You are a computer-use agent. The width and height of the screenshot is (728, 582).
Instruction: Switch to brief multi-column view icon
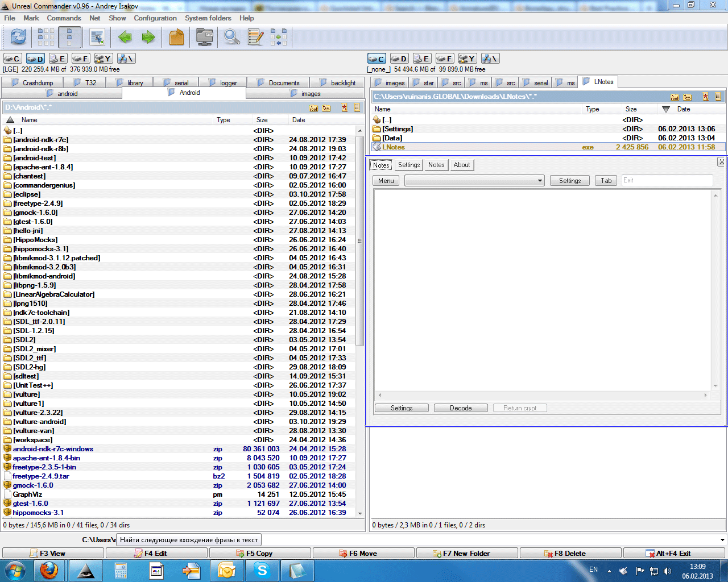point(46,38)
